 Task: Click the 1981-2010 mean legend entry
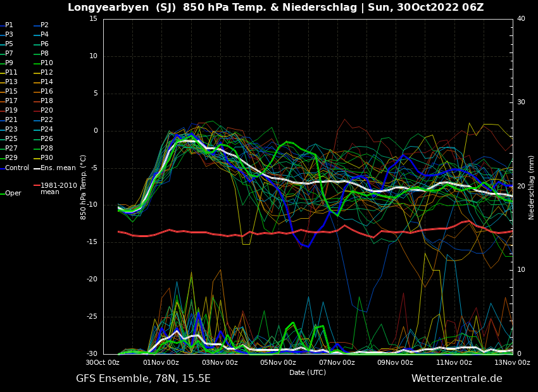point(58,189)
